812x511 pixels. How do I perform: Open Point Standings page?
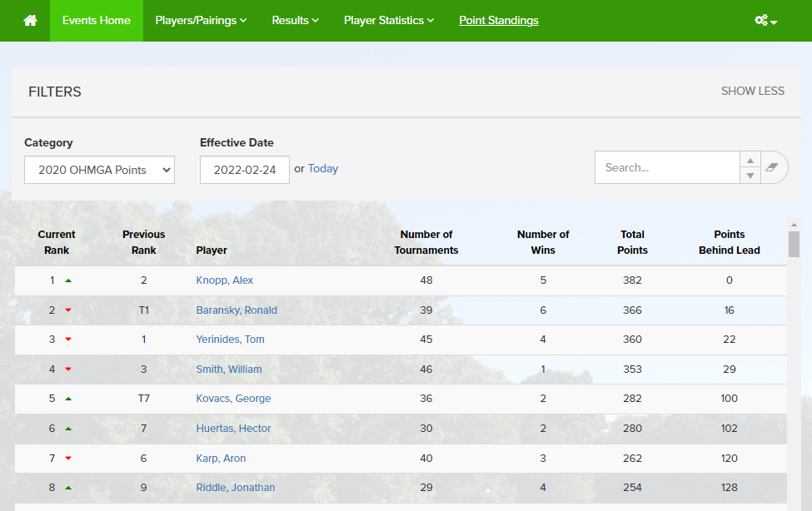(498, 21)
